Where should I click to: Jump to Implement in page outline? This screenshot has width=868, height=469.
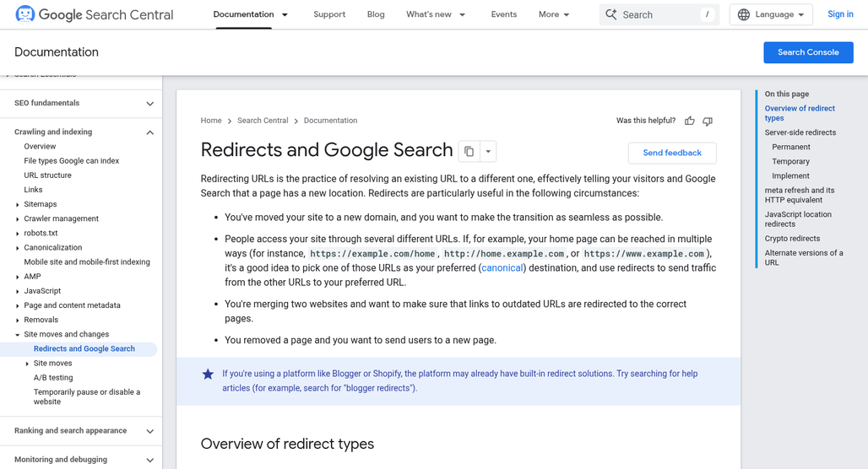click(x=790, y=175)
